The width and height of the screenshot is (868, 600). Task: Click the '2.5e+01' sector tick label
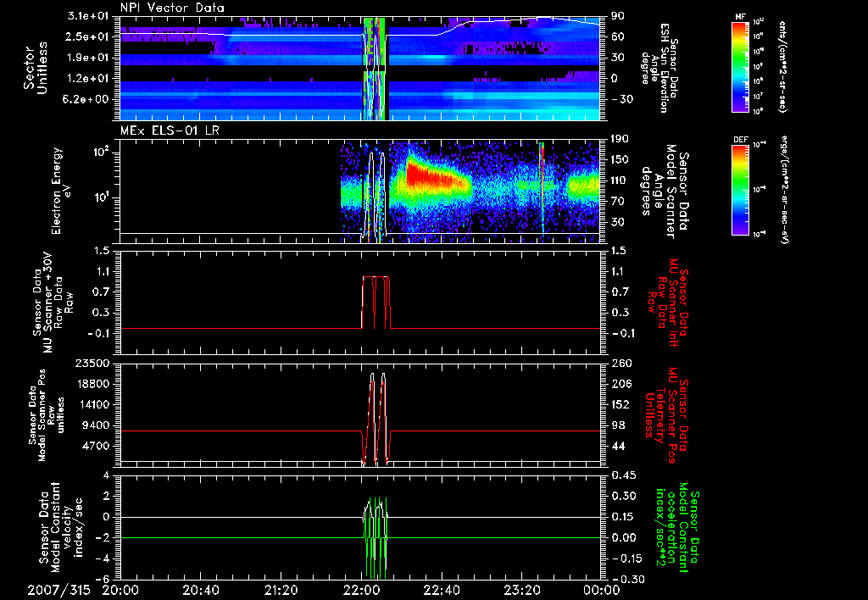tap(88, 36)
